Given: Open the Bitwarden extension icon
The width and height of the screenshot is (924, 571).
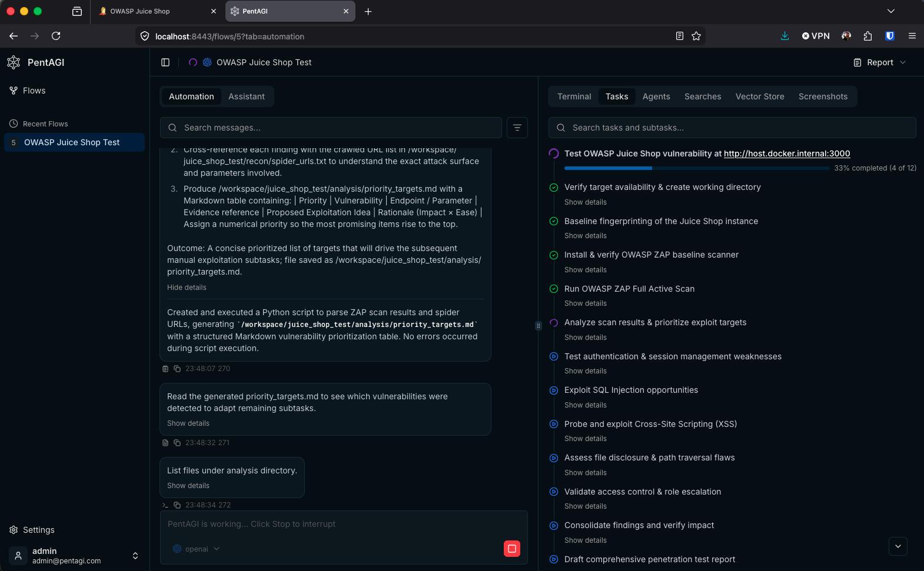Looking at the screenshot, I should (x=890, y=36).
